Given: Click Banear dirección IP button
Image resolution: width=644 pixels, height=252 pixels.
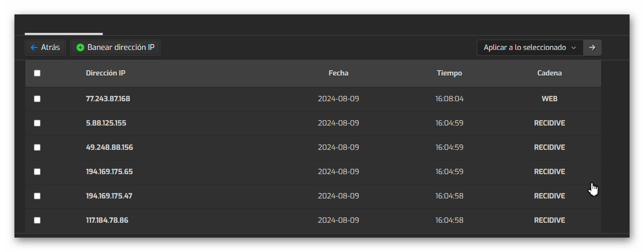Looking at the screenshot, I should (x=115, y=47).
